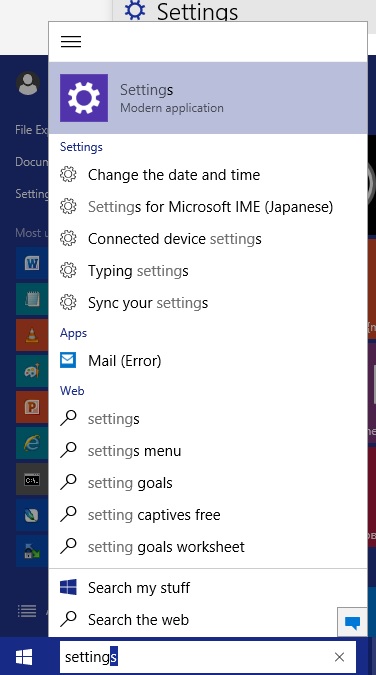Open PowerPoint from the most used list
Image resolution: width=376 pixels, height=675 pixels.
click(x=32, y=407)
